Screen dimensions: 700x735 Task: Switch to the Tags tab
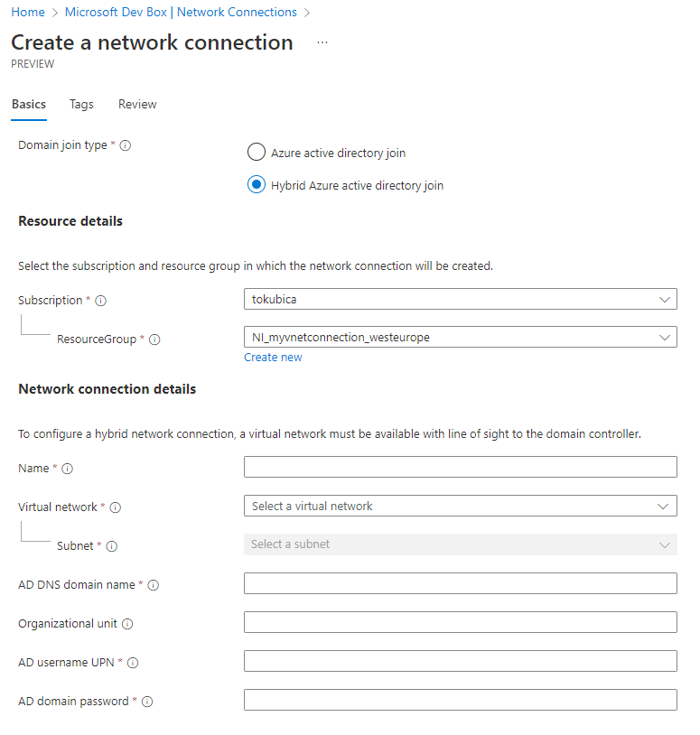coord(81,104)
